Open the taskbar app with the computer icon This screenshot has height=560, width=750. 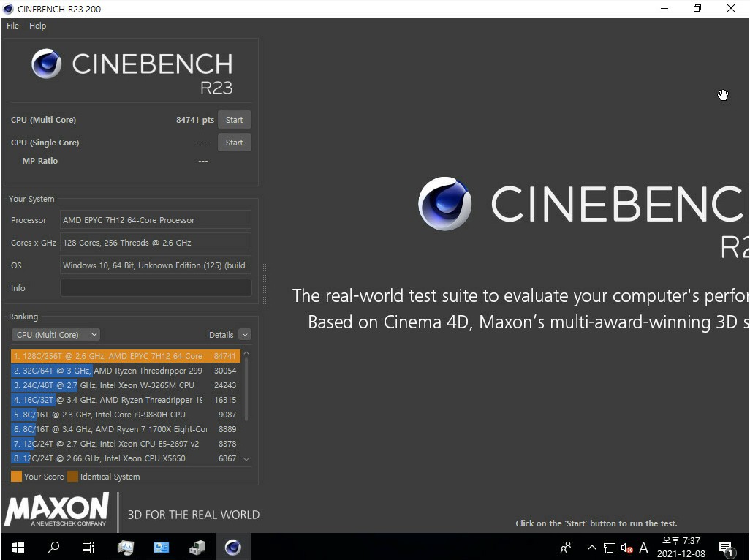(x=197, y=547)
